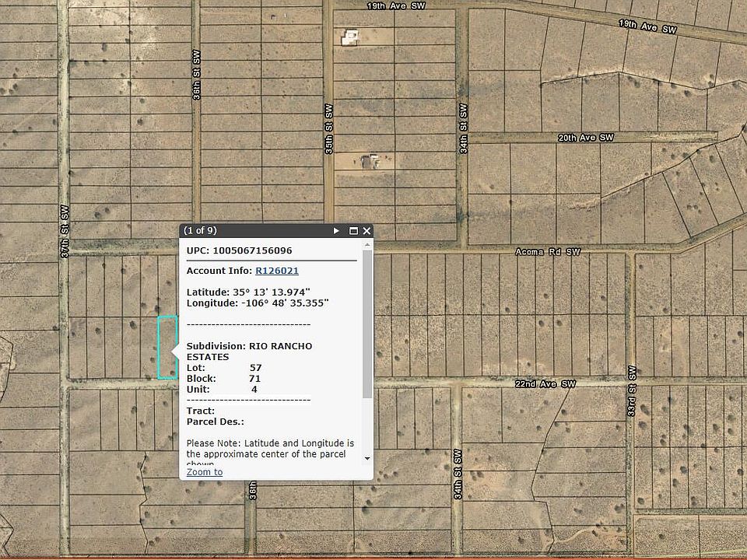Click the Block value 71
The image size is (747, 560).
click(x=254, y=379)
